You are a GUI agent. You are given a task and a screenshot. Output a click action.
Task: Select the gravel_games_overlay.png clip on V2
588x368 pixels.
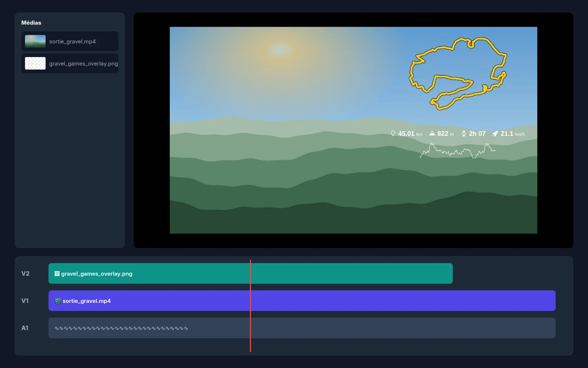250,273
